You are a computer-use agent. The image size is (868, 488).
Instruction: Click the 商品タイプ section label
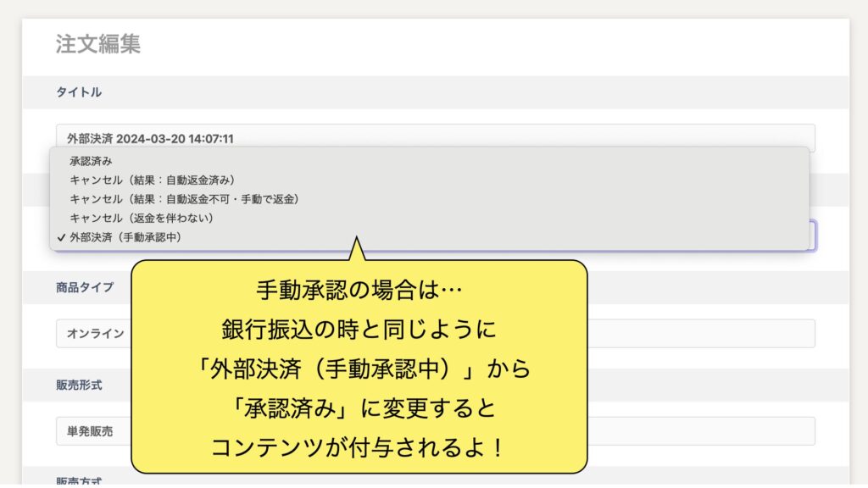pyautogui.click(x=85, y=287)
